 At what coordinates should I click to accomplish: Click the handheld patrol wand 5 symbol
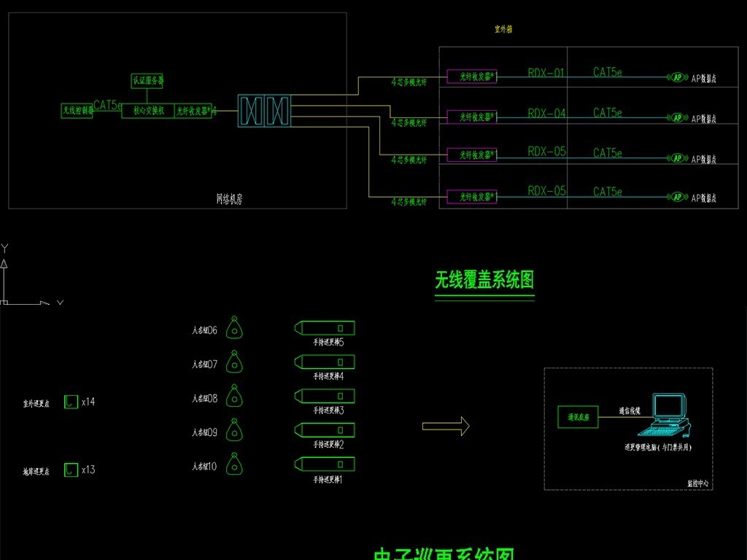(x=325, y=327)
